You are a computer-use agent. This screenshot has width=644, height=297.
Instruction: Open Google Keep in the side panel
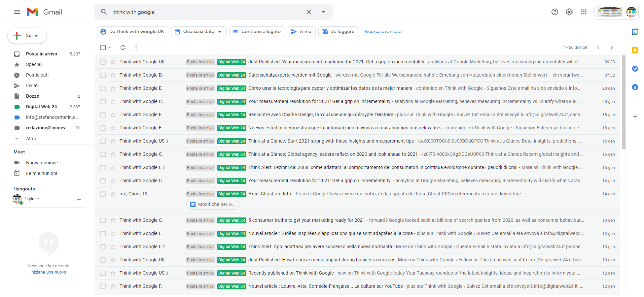coord(635,50)
